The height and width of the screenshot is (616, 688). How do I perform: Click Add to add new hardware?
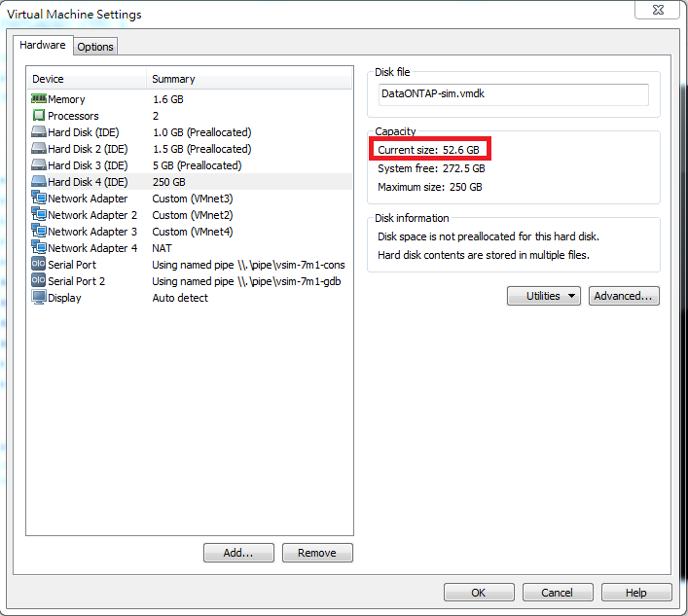[x=238, y=553]
